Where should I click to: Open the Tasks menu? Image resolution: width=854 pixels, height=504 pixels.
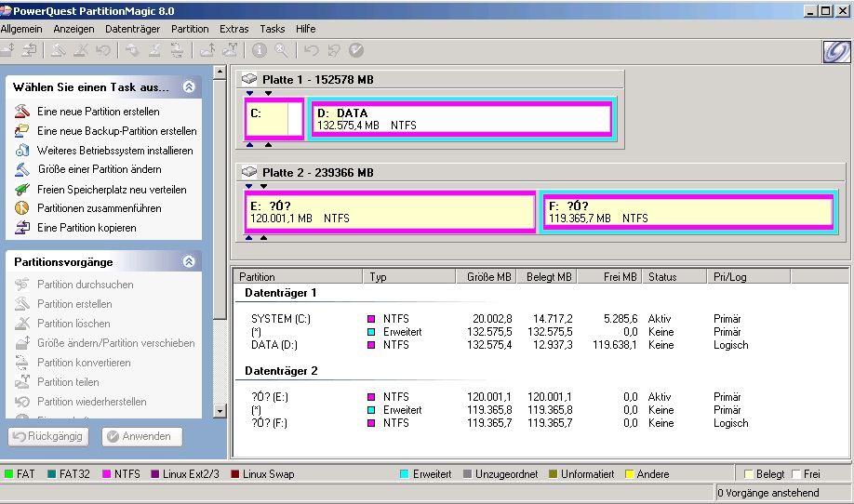tap(273, 29)
